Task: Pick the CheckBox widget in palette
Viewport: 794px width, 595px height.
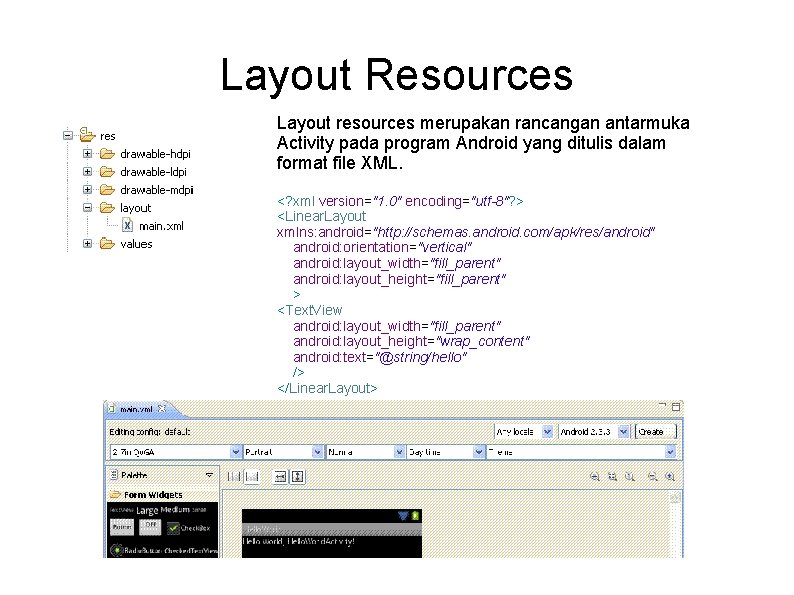Action: point(189,528)
